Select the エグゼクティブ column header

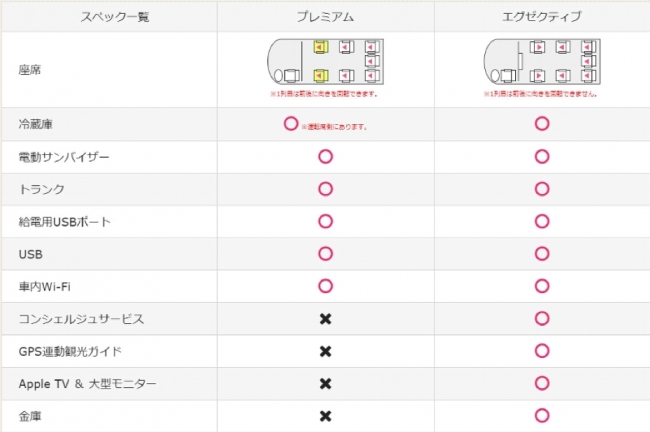541,17
